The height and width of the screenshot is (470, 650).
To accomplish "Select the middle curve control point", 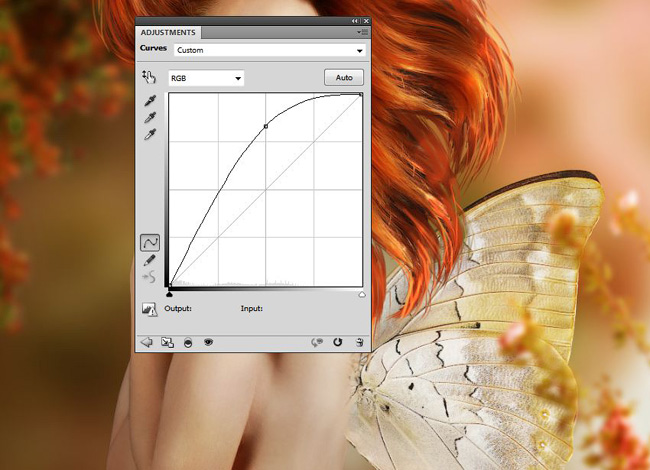I will 266,126.
